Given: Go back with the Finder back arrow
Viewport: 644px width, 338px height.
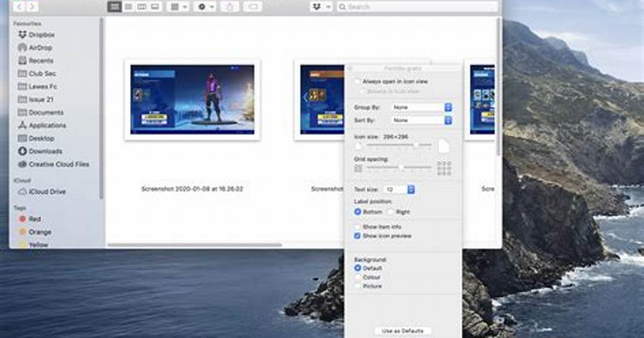Looking at the screenshot, I should pyautogui.click(x=19, y=6).
